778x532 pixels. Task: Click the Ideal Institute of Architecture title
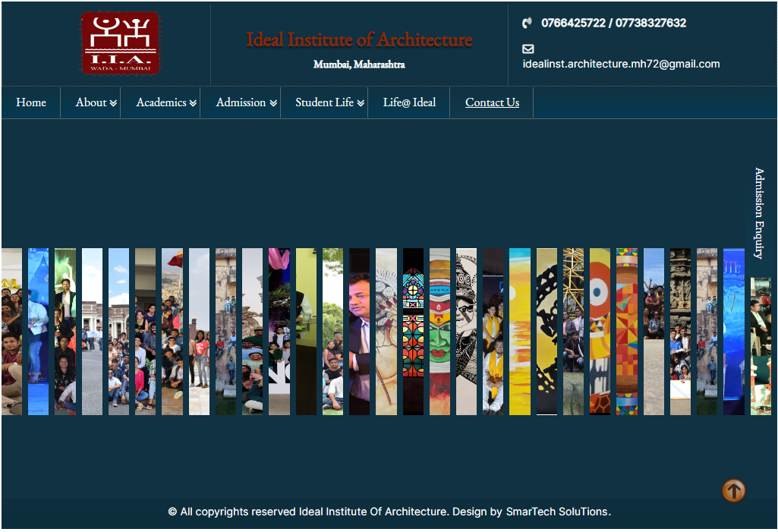(359, 39)
